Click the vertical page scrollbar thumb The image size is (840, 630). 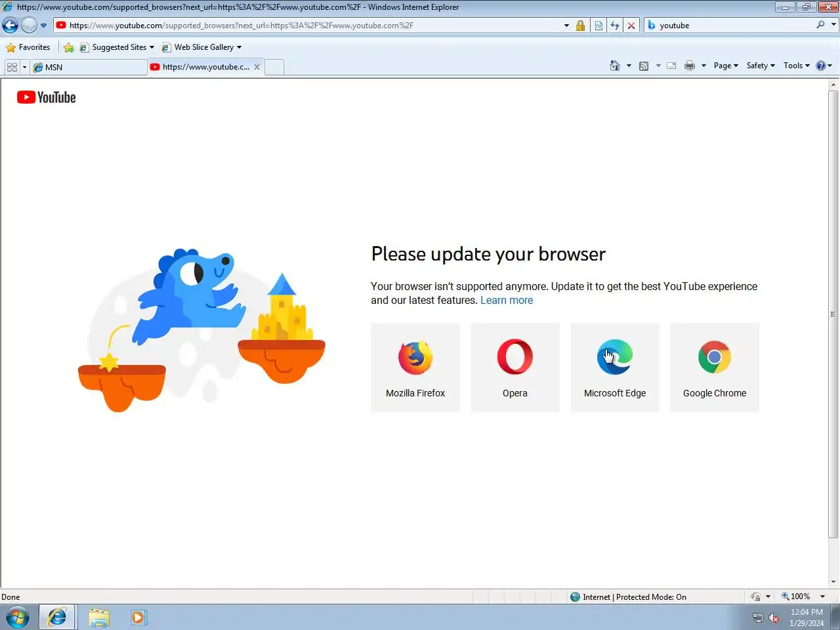(833, 314)
